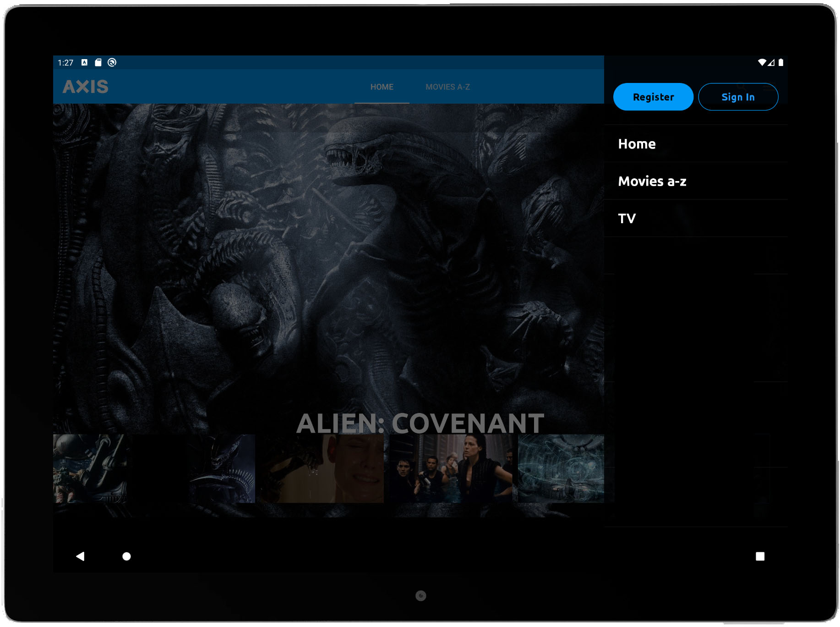This screenshot has height=627, width=840.
Task: Switch to the MOVIES A-Z tab
Action: click(x=447, y=87)
